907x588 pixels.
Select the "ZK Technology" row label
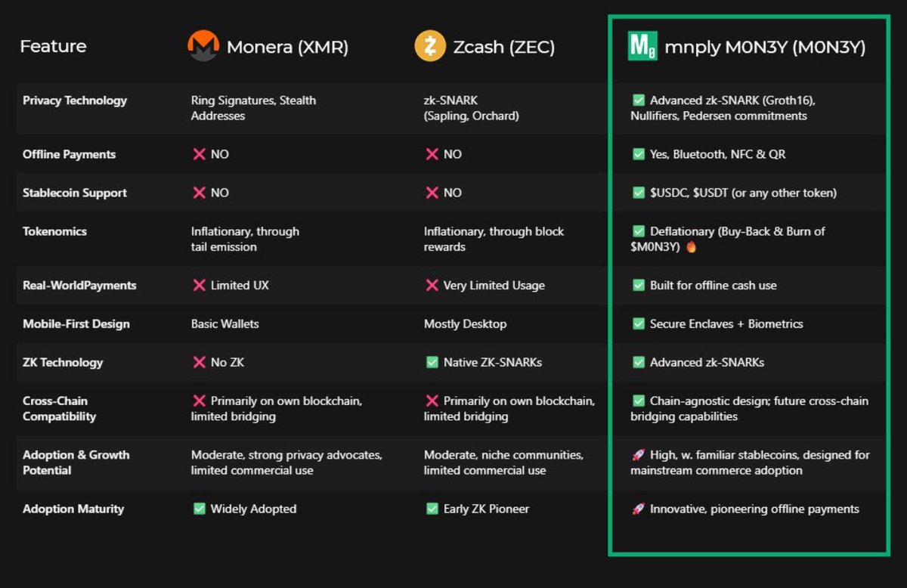click(x=63, y=362)
